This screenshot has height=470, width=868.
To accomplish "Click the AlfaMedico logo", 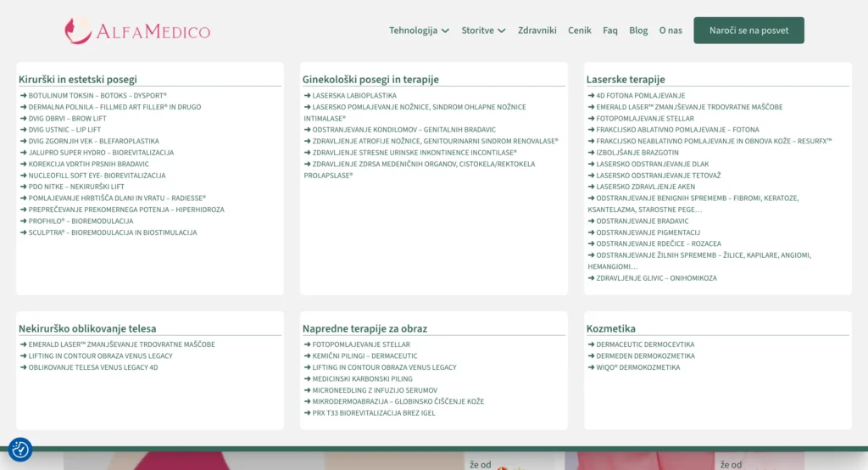I will (x=137, y=31).
